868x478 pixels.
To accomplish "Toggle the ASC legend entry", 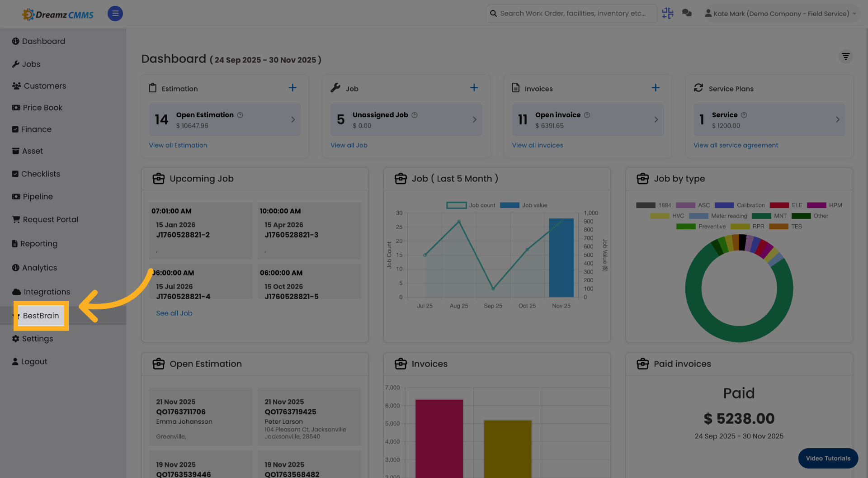I will click(693, 205).
